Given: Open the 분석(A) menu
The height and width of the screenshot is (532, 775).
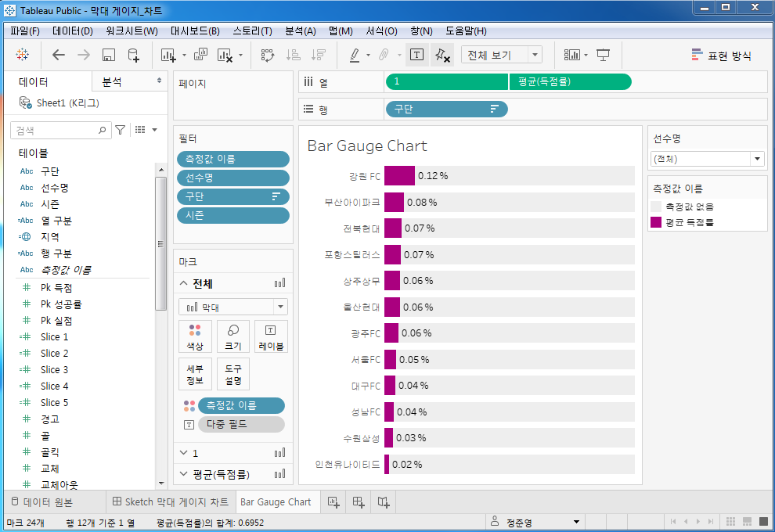Looking at the screenshot, I should click(301, 31).
